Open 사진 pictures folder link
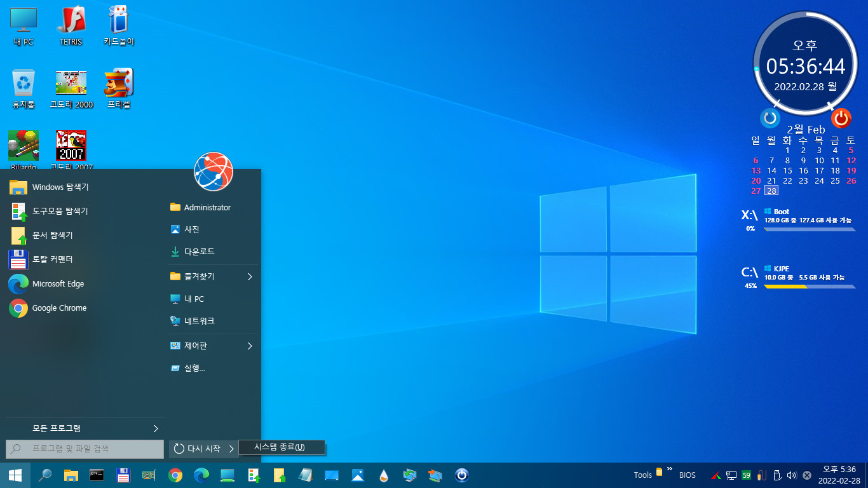This screenshot has height=488, width=868. tap(213, 229)
